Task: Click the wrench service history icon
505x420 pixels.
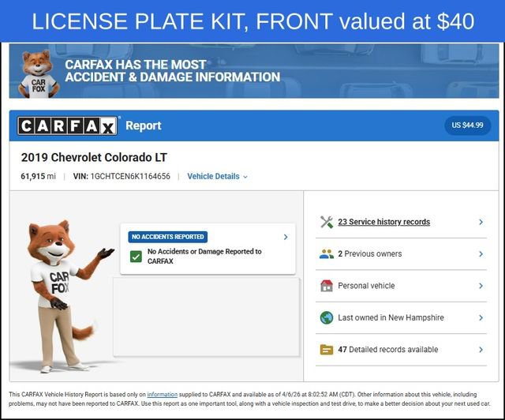Action: click(327, 222)
